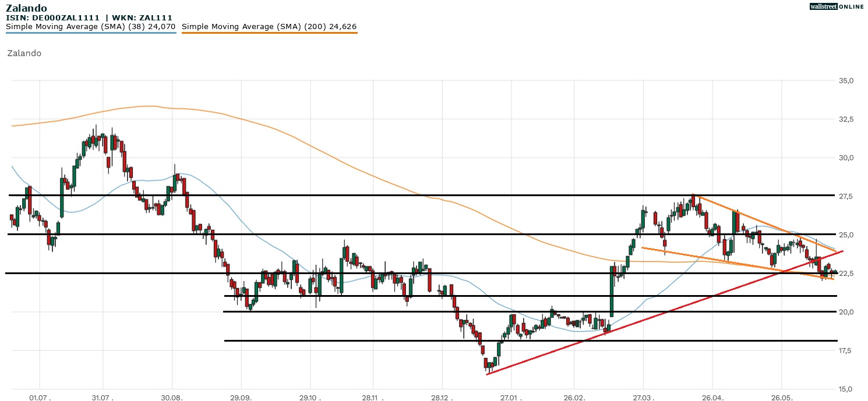Click the orange SMA 200 legend line

coord(269,33)
